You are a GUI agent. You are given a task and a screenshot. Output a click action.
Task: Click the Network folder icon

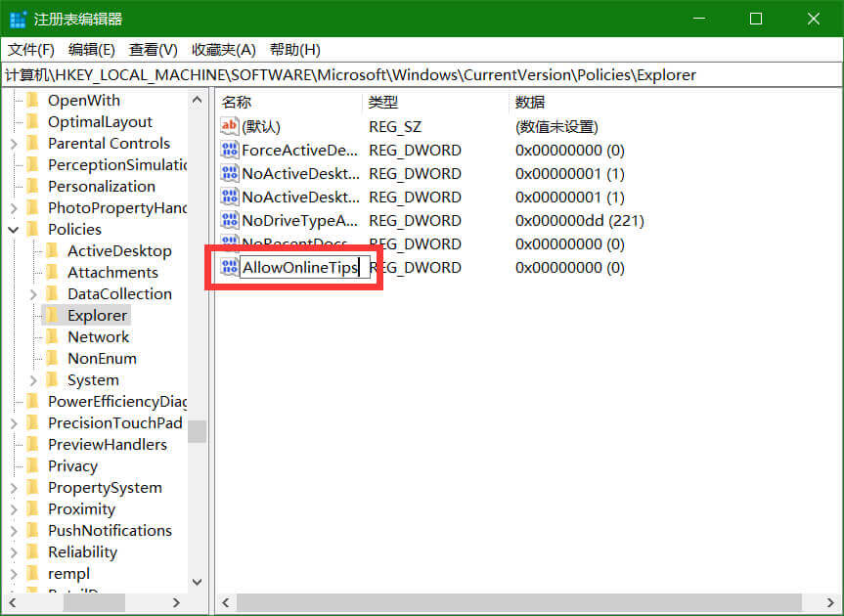click(53, 336)
